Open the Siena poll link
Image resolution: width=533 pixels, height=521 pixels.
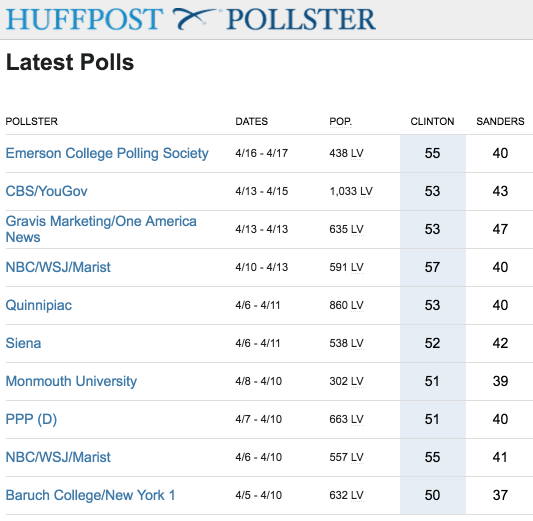tap(23, 343)
